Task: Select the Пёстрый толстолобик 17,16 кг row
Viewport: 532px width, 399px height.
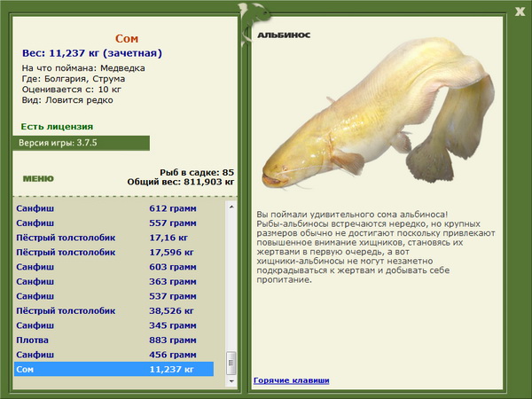Action: [x=114, y=238]
